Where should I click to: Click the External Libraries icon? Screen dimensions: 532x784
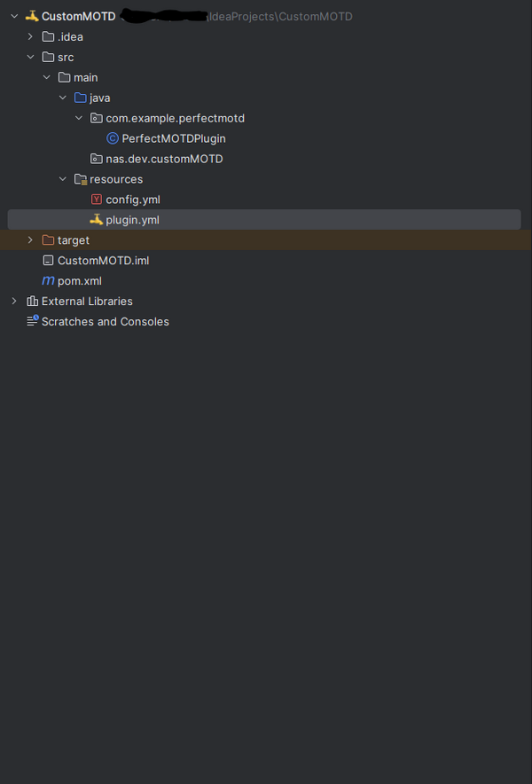point(32,301)
